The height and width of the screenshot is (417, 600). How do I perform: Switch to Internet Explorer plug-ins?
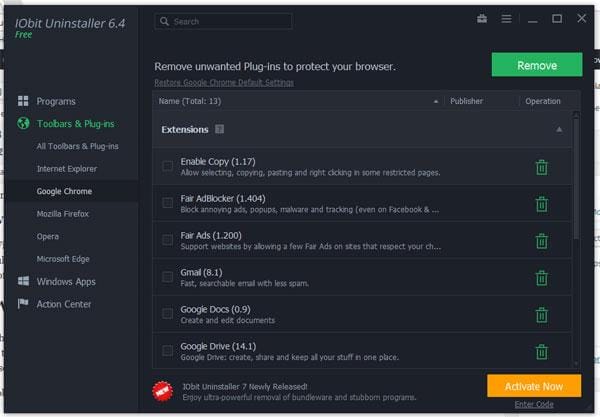pos(67,169)
